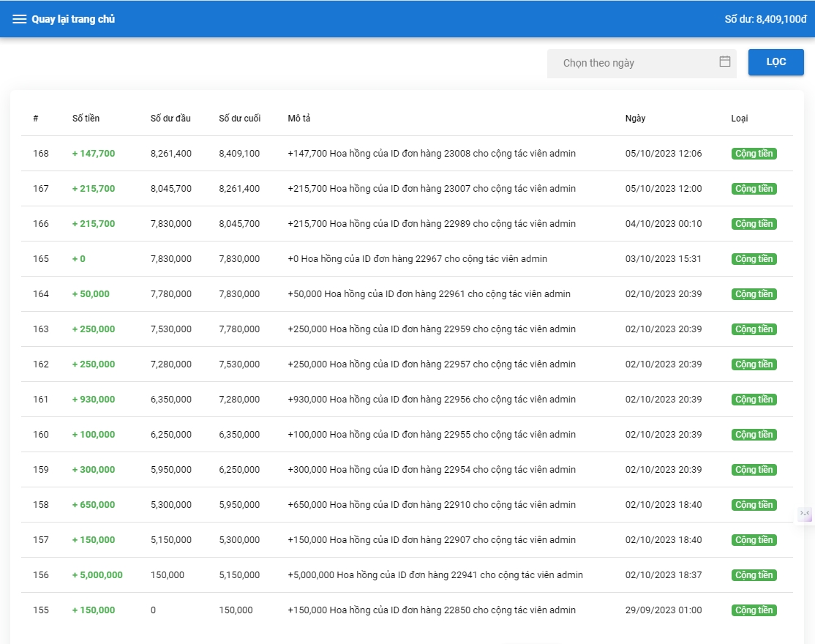Click the 'Số dư đầu' column header
815x644 pixels.
tap(170, 119)
